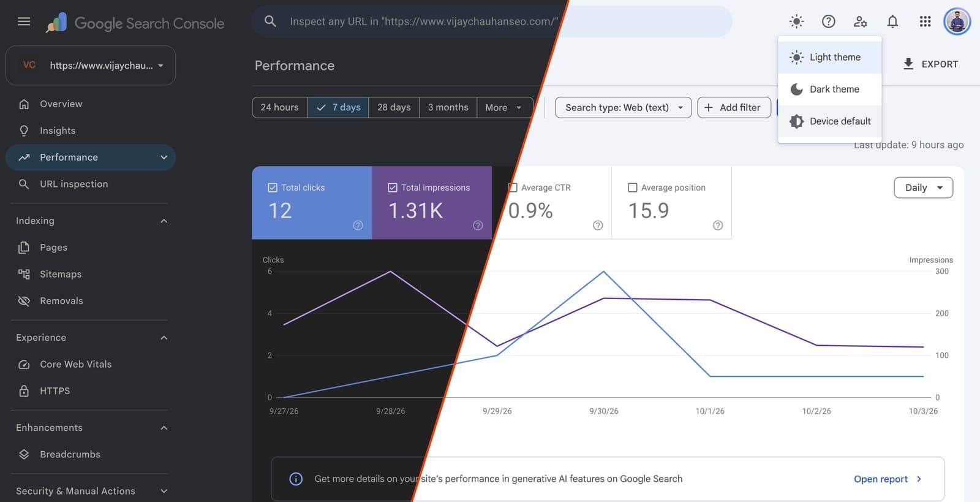This screenshot has width=980, height=502.
Task: Click the search magnifier icon in URL bar
Action: click(x=270, y=21)
